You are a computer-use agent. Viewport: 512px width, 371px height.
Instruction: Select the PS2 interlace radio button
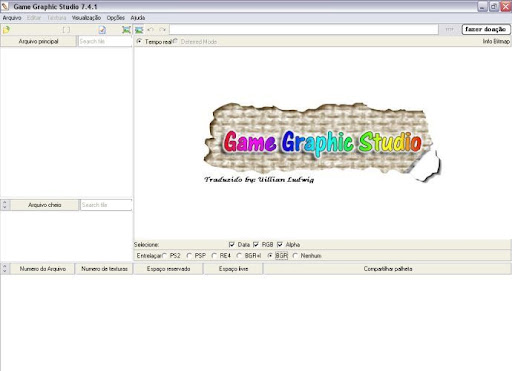[x=165, y=256]
